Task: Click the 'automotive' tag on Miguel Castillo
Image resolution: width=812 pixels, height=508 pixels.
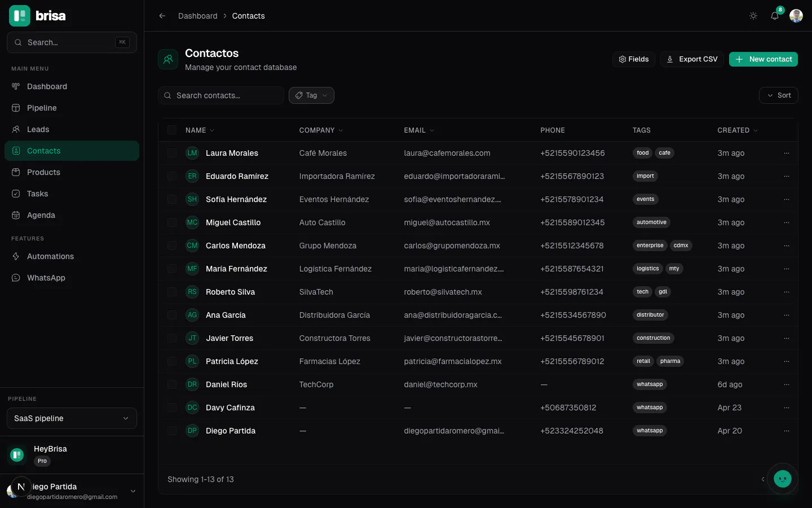Action: click(x=651, y=222)
